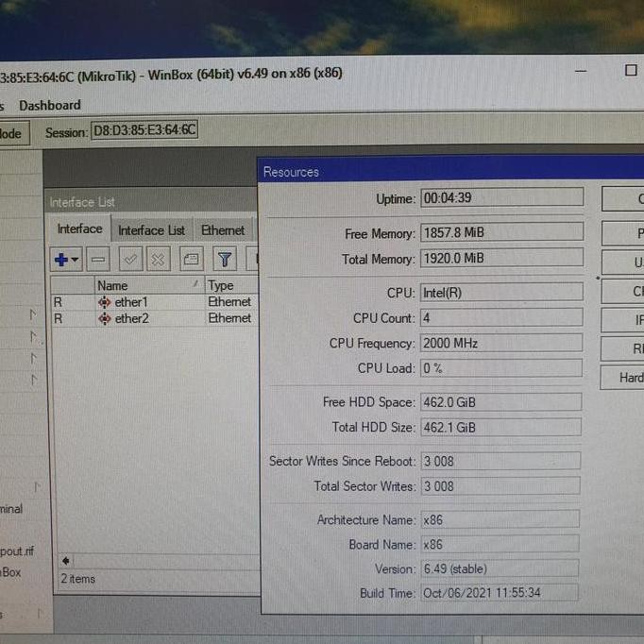Select the ether1 row

[x=155, y=302]
